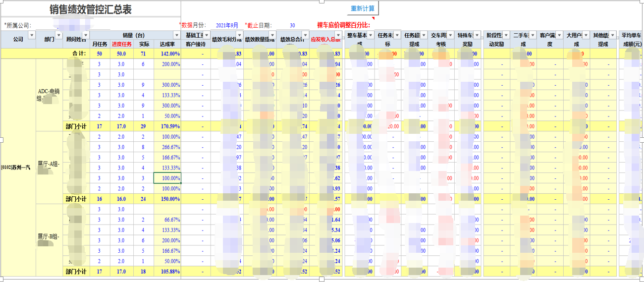Click 部门小计 label in the 105.88% row
644x282 pixels.
(x=76, y=272)
